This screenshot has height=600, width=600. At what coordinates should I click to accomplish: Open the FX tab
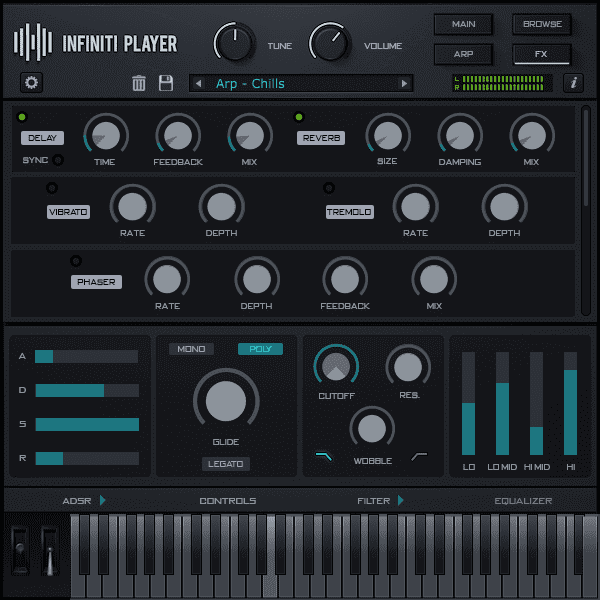(542, 54)
